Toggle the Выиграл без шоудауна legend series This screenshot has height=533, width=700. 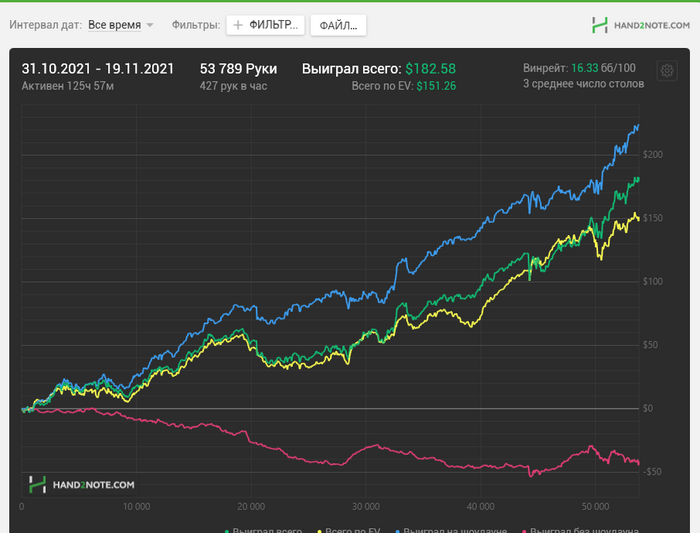pos(580,530)
